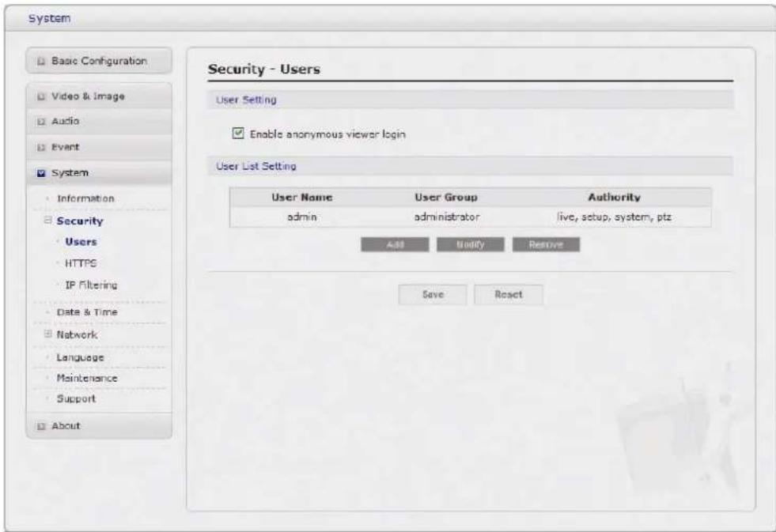Click the Reset button
Viewport: 776px width, 532px height.
point(509,295)
